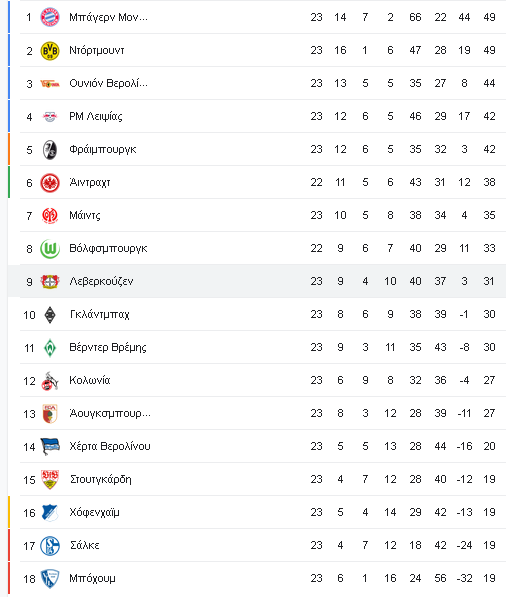Click the Bayern Munich club crest
The width and height of the screenshot is (506, 597).
tap(50, 17)
